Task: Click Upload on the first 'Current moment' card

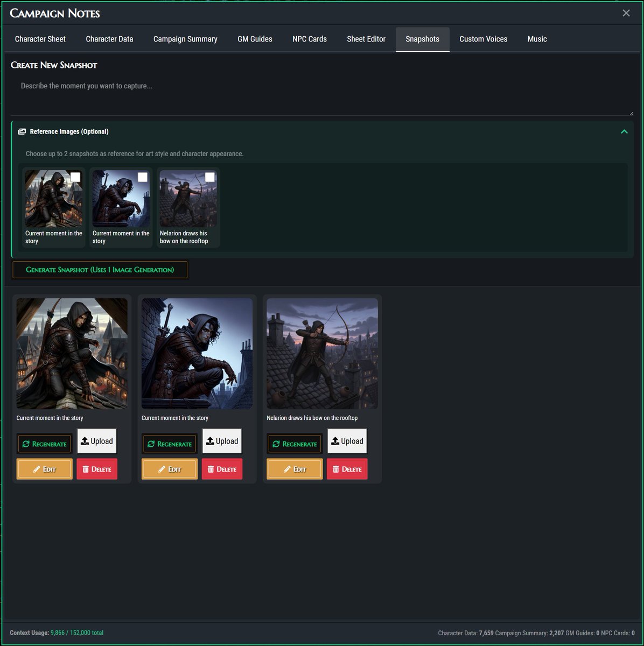Action: 97,441
